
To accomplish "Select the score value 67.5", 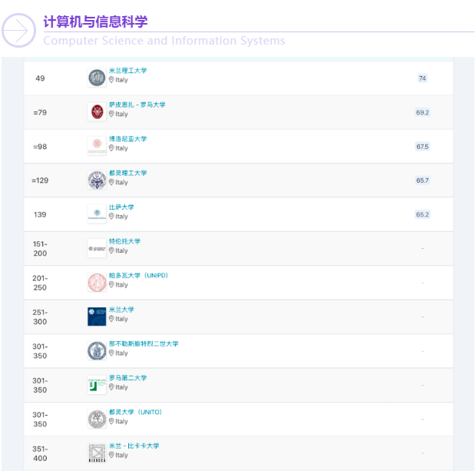I will tap(422, 147).
